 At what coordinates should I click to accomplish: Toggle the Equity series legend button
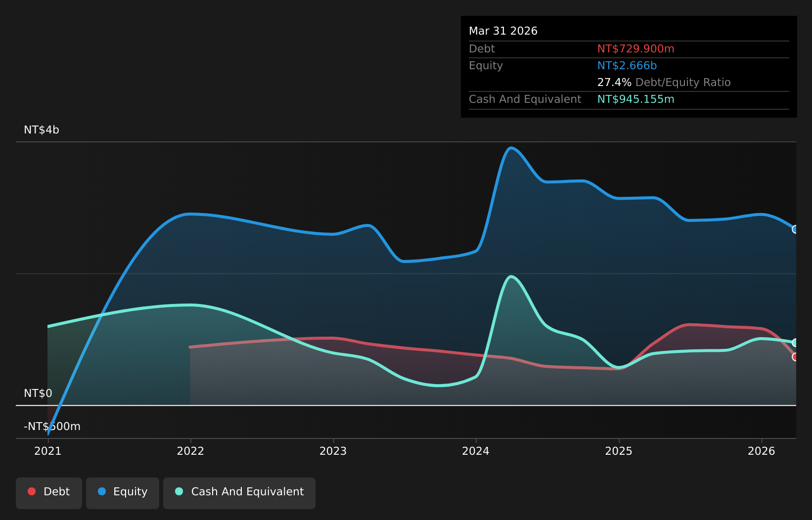[123, 493]
